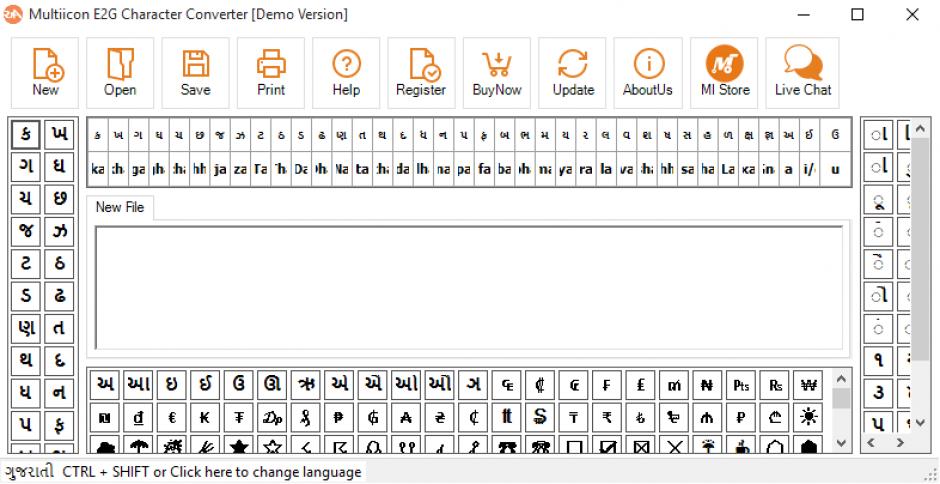Click the Register toolbar icon

click(x=421, y=73)
